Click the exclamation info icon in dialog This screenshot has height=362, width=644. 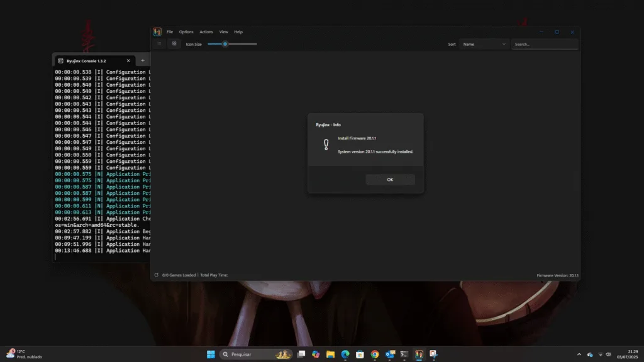tap(326, 145)
